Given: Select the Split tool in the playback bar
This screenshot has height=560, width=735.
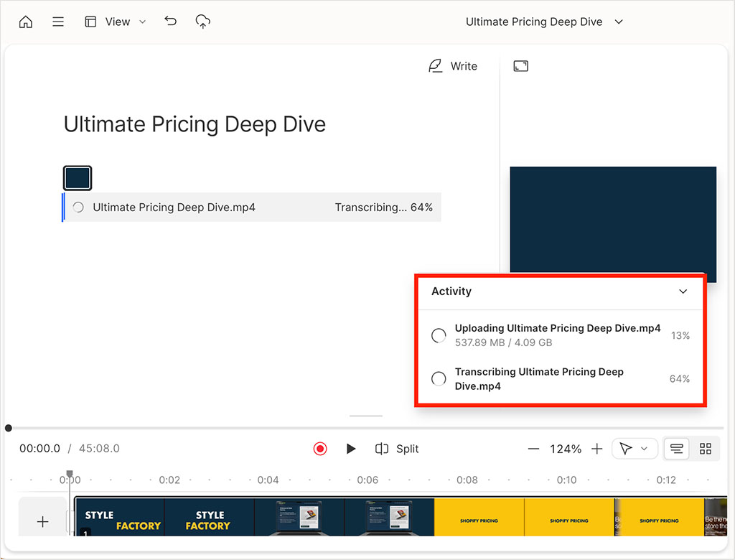Looking at the screenshot, I should (397, 448).
